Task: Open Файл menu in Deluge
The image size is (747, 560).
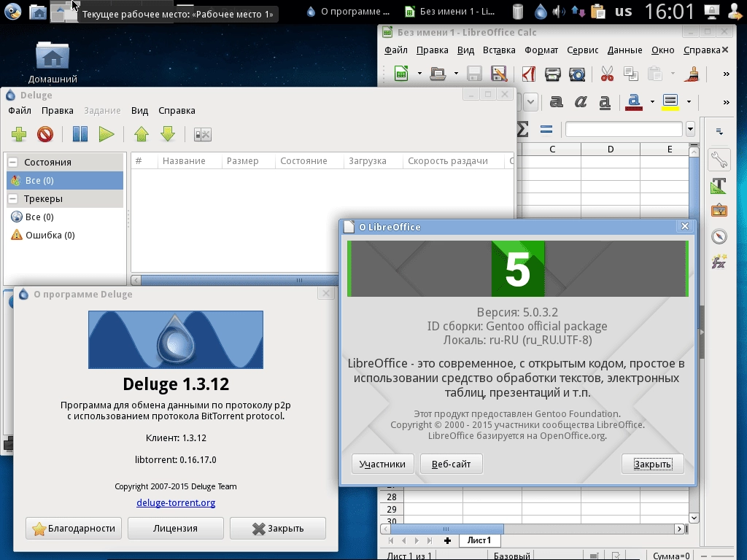Action: [x=20, y=111]
